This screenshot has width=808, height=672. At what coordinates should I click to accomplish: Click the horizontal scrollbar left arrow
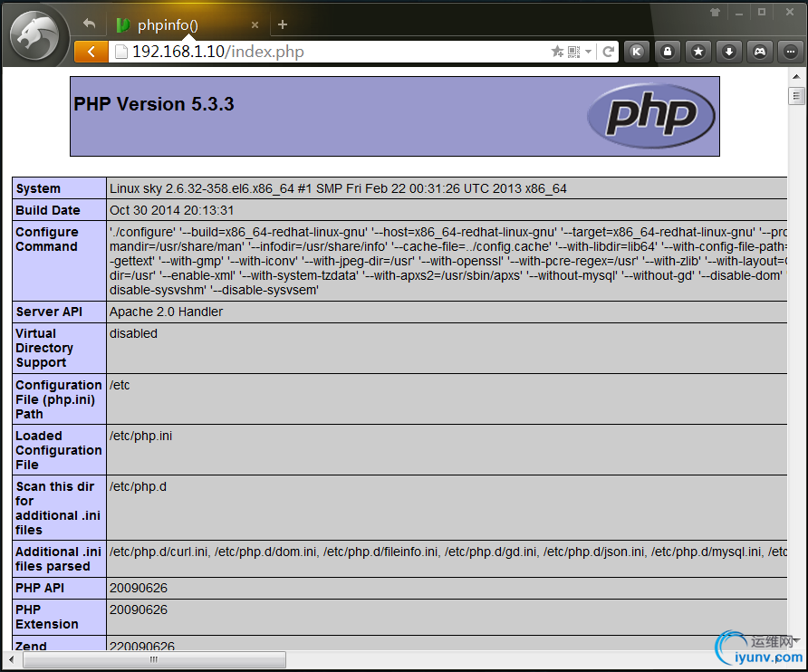point(12,659)
